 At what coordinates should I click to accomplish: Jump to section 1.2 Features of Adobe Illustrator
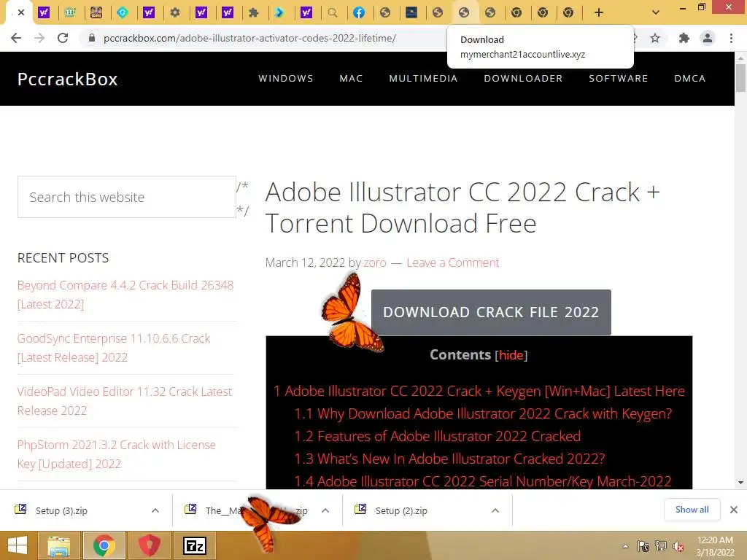pyautogui.click(x=438, y=436)
